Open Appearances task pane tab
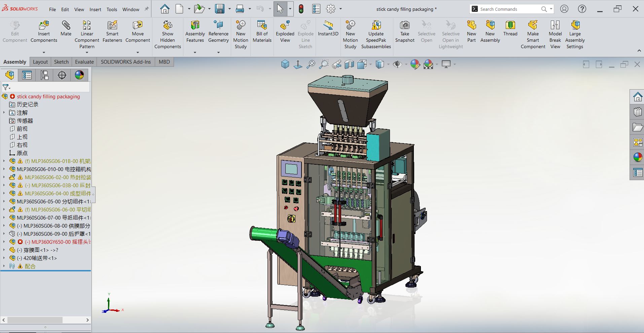Screen dimensions: 644x333 (638, 157)
